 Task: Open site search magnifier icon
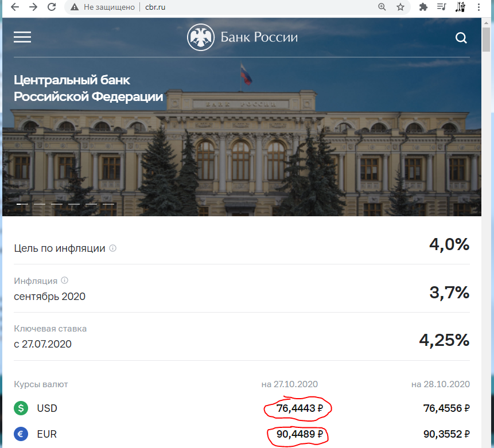(461, 38)
